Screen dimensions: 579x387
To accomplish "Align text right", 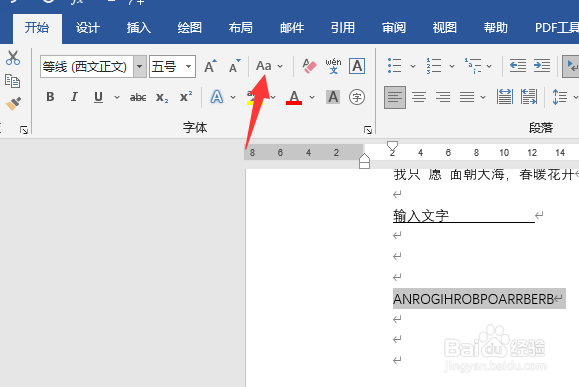I will tap(443, 97).
